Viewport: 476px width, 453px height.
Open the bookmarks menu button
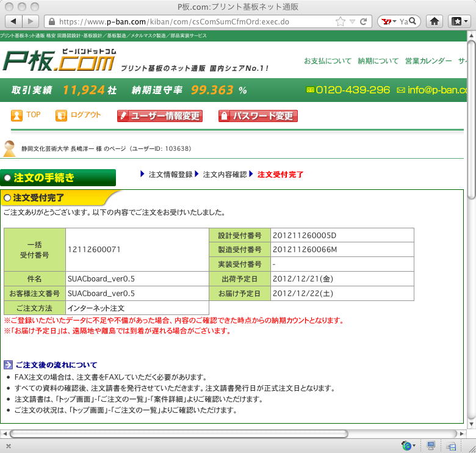tap(459, 21)
